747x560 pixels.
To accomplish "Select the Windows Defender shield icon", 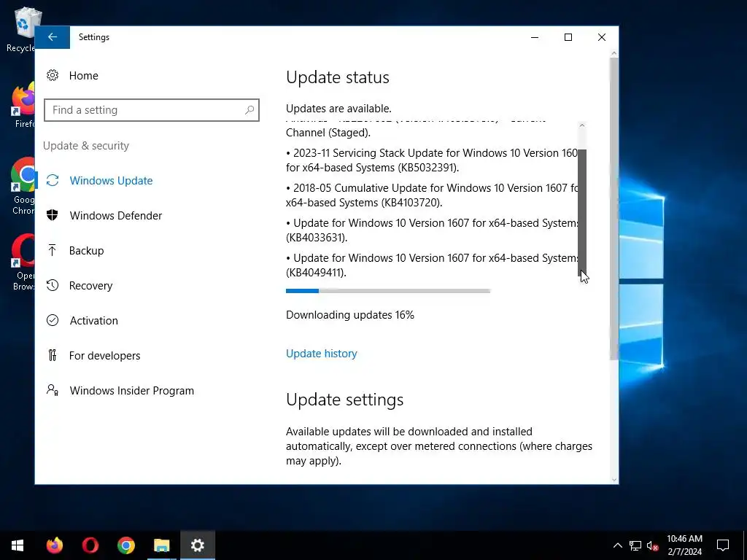I will 53,215.
